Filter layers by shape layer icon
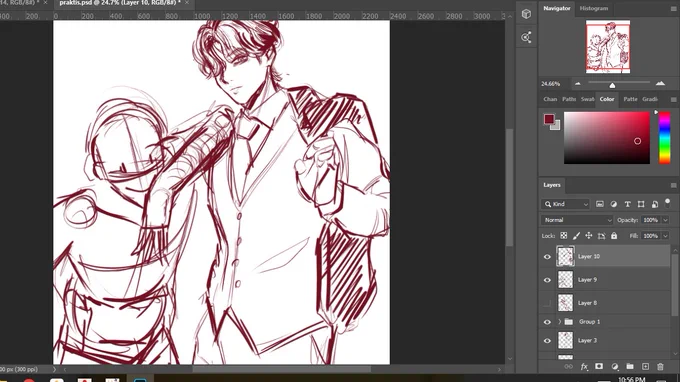 pos(641,204)
